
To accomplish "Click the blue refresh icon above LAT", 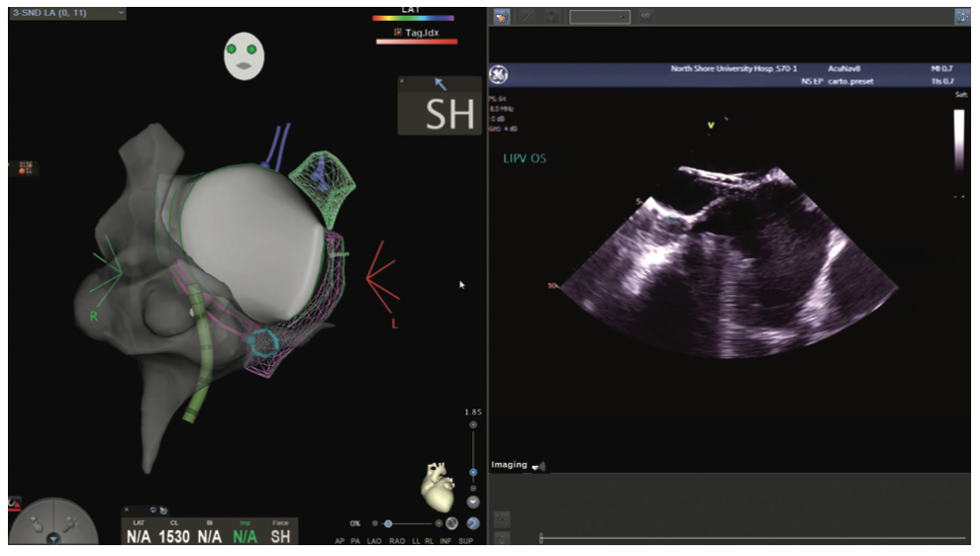I will [x=153, y=510].
